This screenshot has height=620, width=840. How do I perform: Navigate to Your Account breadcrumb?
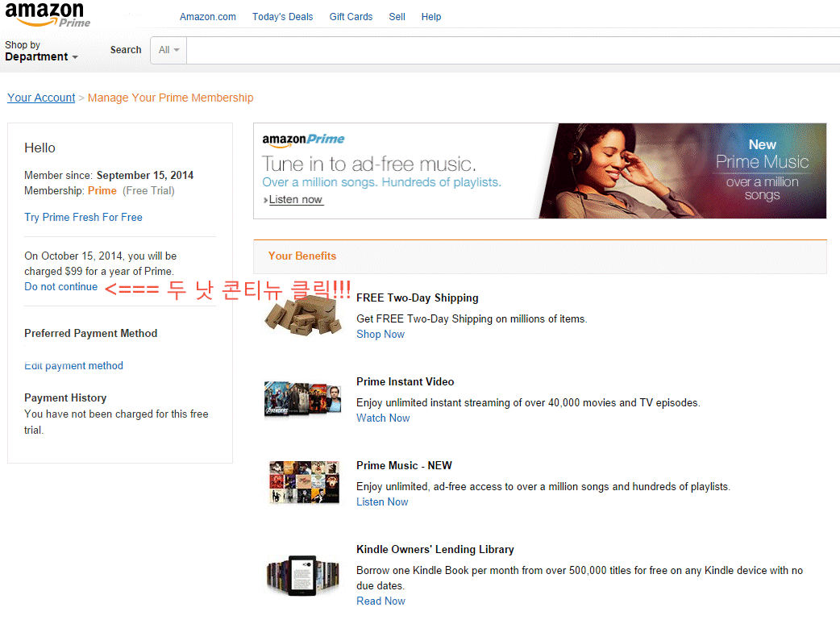click(x=41, y=98)
